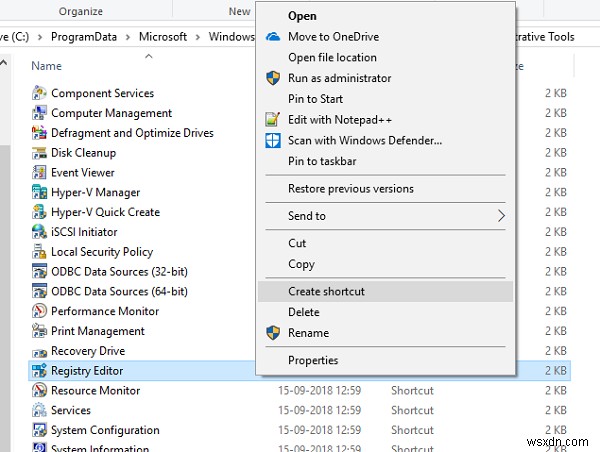The width and height of the screenshot is (600, 452).
Task: Click the System Configuration icon
Action: 39,430
